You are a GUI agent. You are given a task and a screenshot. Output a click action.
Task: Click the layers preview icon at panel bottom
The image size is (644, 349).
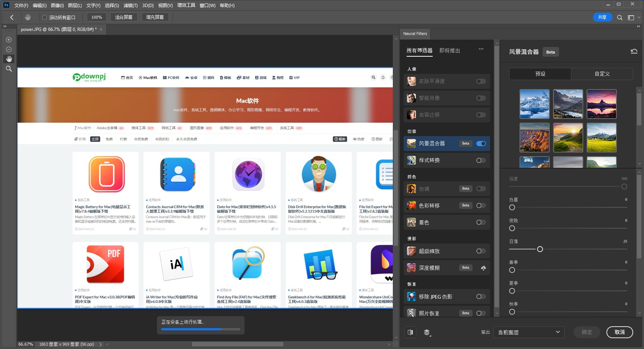427,333
